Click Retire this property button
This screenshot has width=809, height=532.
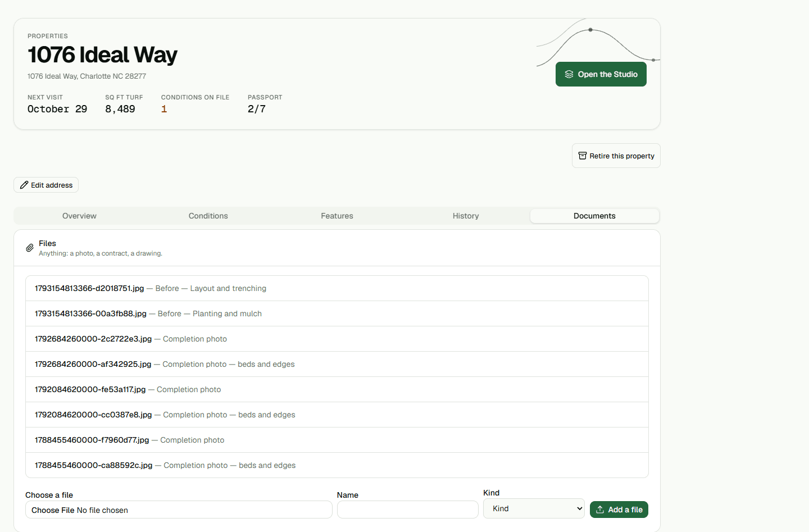point(616,156)
